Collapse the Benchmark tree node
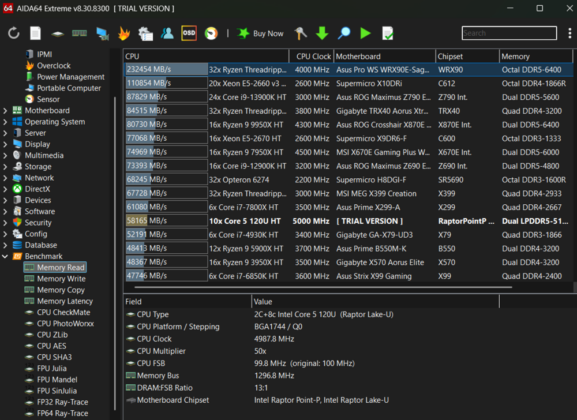The height and width of the screenshot is (420, 577). point(5,256)
